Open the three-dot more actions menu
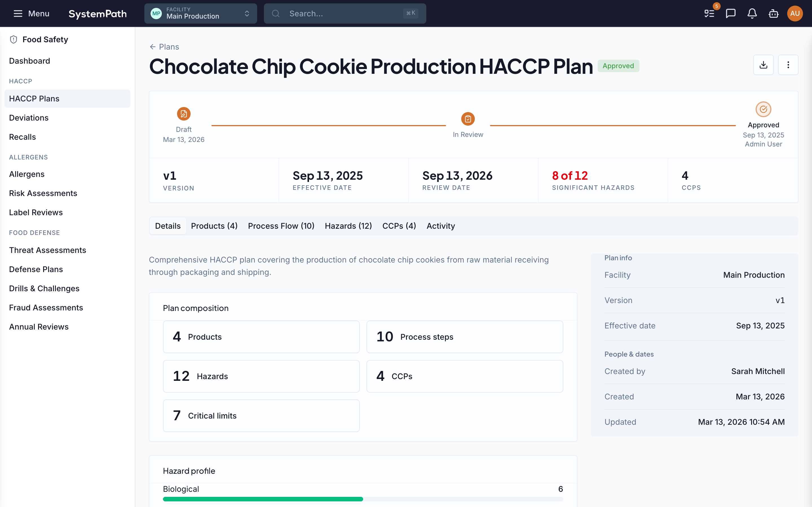 point(788,65)
